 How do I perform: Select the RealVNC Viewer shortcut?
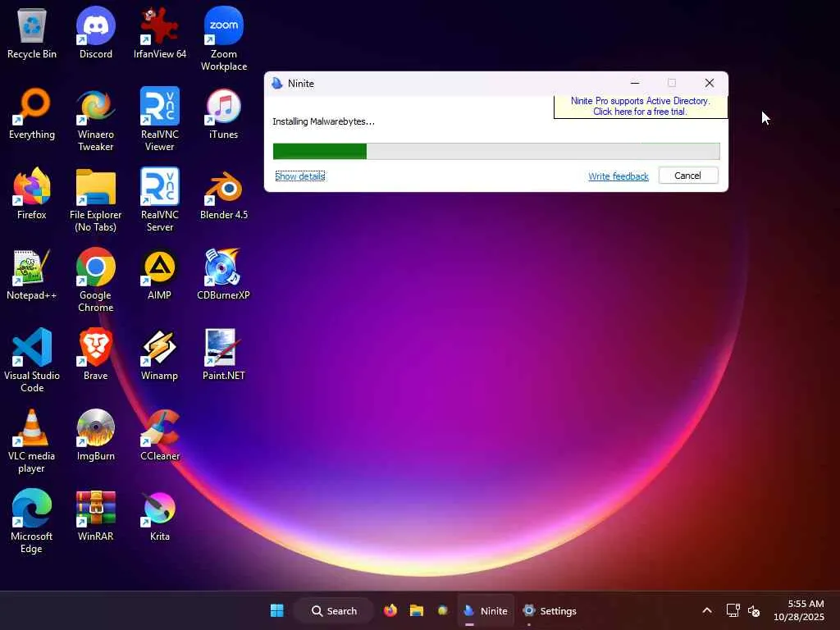(x=160, y=120)
